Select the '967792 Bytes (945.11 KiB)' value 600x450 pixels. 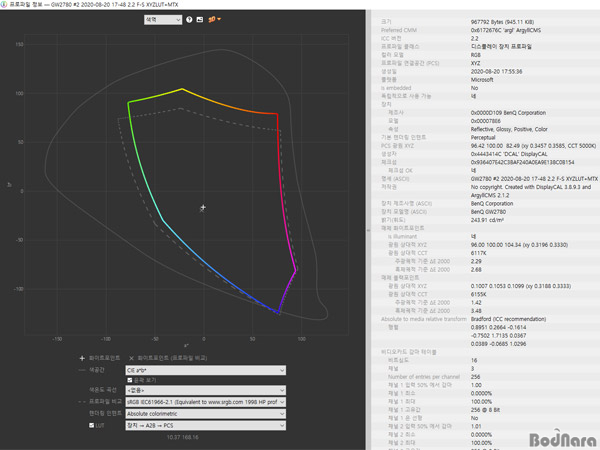502,22
